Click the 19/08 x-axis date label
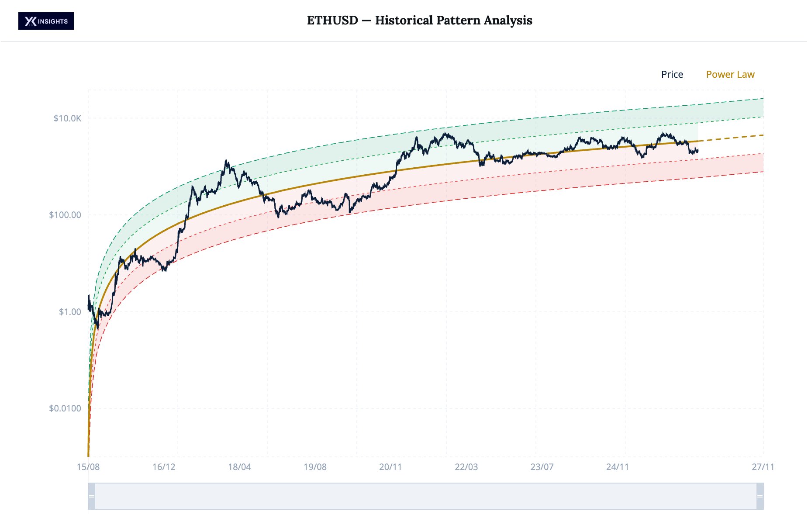This screenshot has width=808, height=532. (x=315, y=467)
